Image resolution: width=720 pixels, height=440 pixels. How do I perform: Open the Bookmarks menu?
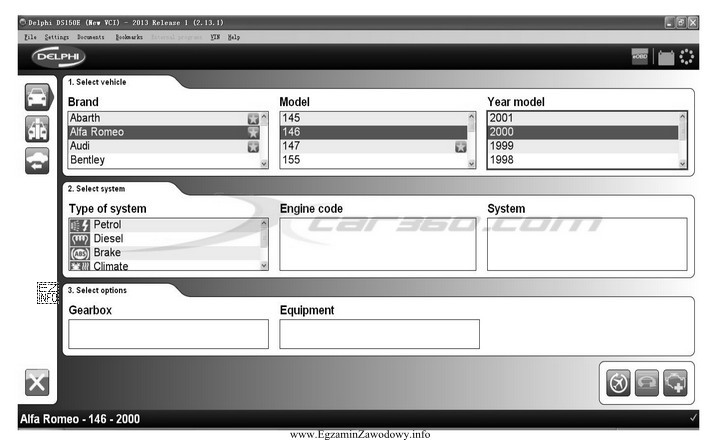tap(129, 37)
